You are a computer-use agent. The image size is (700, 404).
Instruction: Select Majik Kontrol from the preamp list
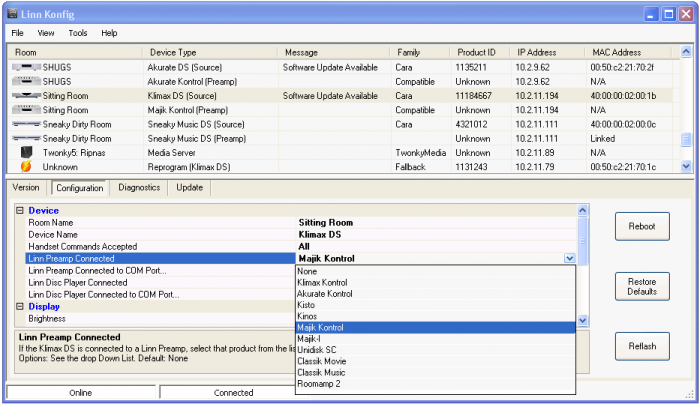(435, 328)
